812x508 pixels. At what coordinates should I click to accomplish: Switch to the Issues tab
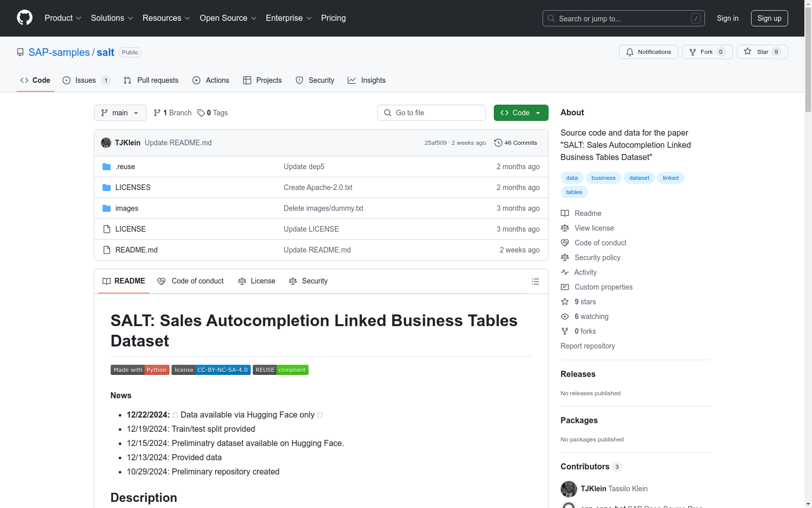tap(86, 80)
